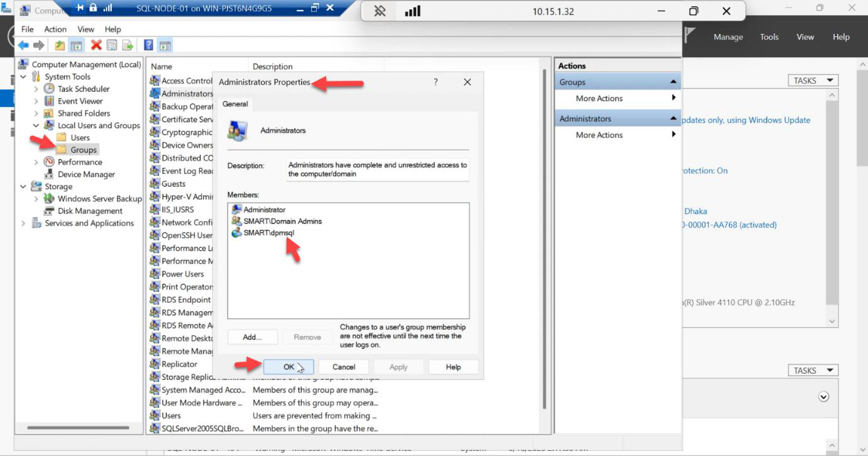Click lock icon on SQL-NODE-01 connection bar
The width and height of the screenshot is (868, 456).
(x=94, y=8)
